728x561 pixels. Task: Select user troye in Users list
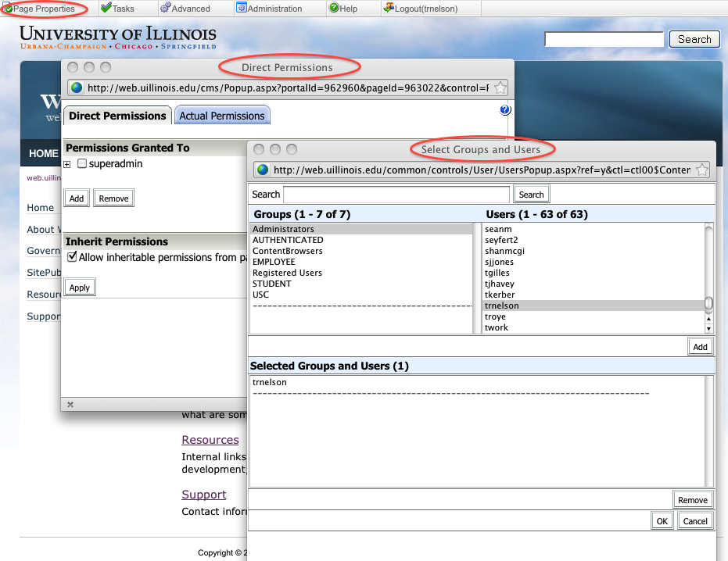tap(594, 316)
